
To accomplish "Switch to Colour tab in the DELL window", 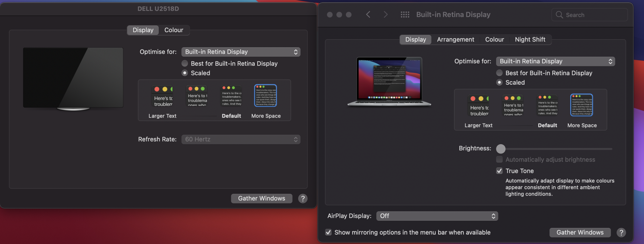I will pyautogui.click(x=174, y=30).
